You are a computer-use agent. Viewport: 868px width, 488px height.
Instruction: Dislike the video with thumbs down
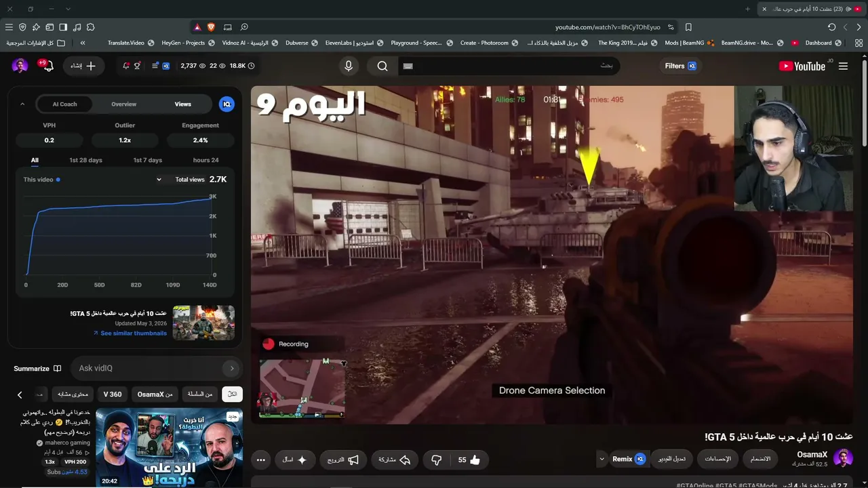click(437, 460)
